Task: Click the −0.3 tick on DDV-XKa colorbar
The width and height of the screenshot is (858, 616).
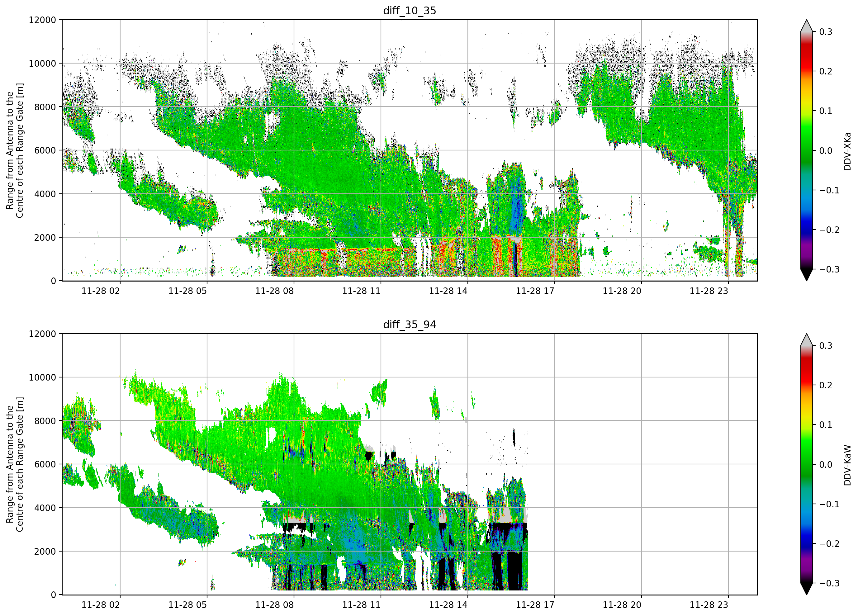Action: coord(829,270)
